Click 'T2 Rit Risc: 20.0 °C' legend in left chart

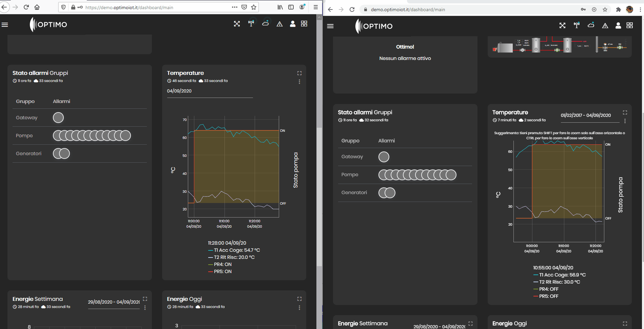(231, 257)
